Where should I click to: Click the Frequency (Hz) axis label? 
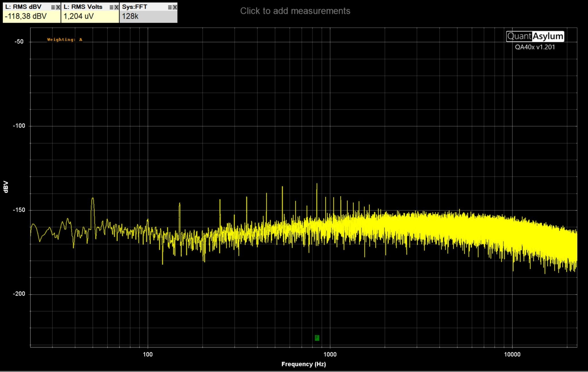coord(303,364)
